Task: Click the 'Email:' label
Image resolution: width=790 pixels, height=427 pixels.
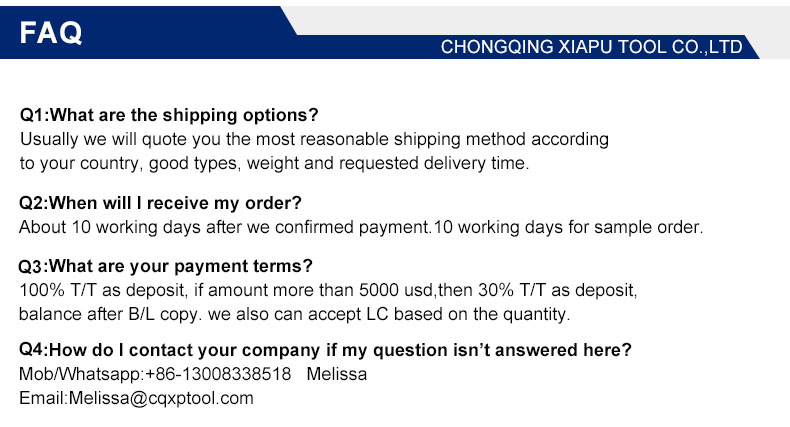Action: (x=43, y=398)
